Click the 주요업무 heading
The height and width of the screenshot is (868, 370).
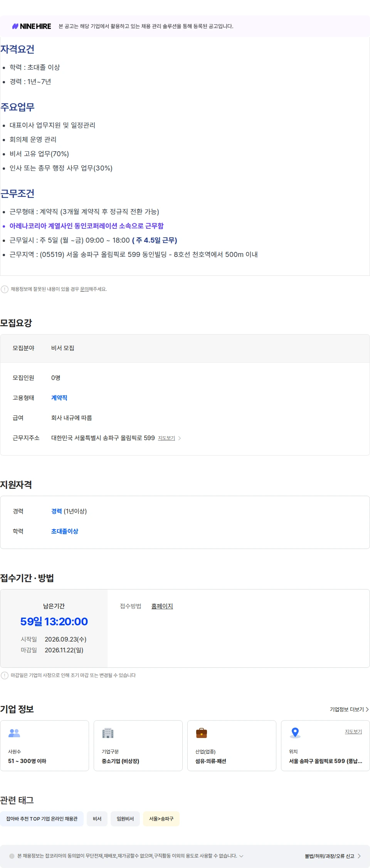click(x=17, y=107)
